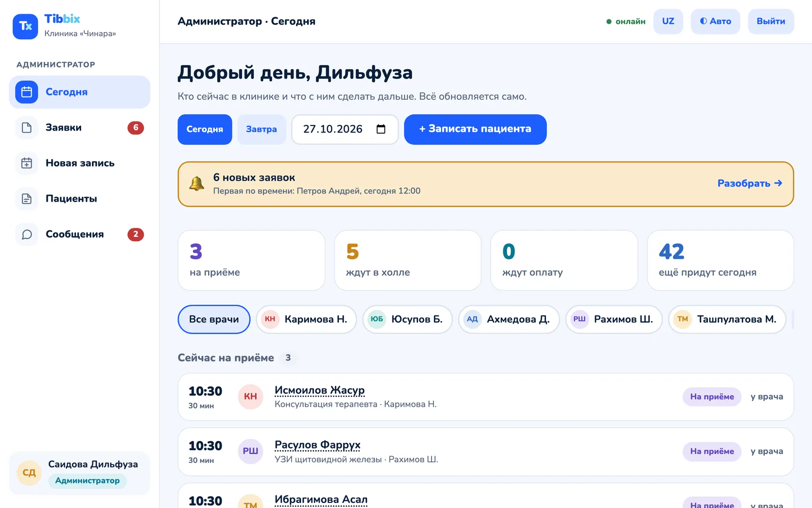Click the На приёме status in Исмоилов row
Screen dimensions: 812x508
click(712, 397)
